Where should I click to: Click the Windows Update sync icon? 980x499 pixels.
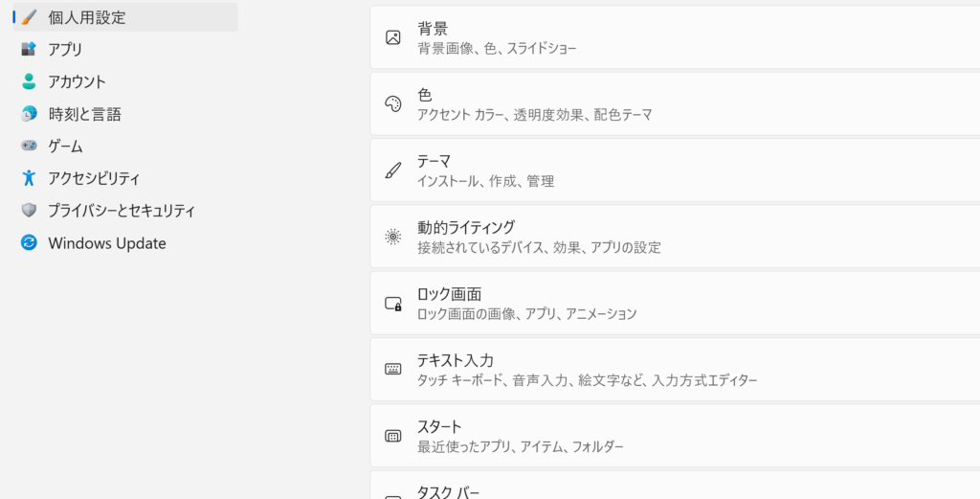29,242
